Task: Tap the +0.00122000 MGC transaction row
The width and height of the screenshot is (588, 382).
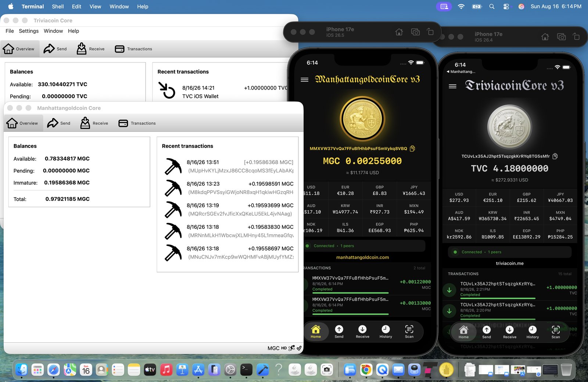Action: click(367, 284)
